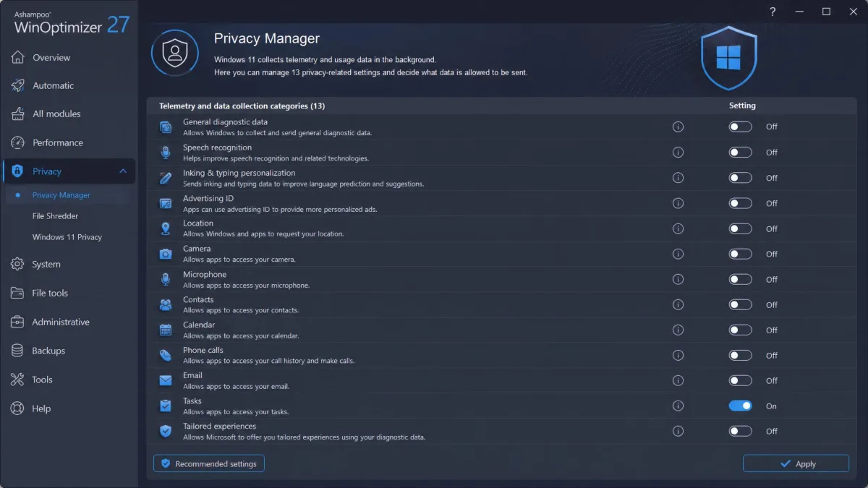Select Privacy Manager submenu item
868x488 pixels.
tap(61, 195)
